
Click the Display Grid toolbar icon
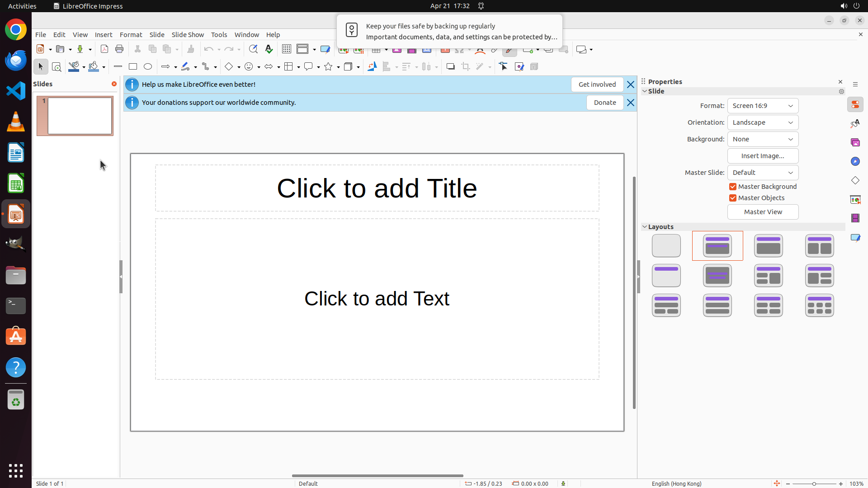click(286, 49)
